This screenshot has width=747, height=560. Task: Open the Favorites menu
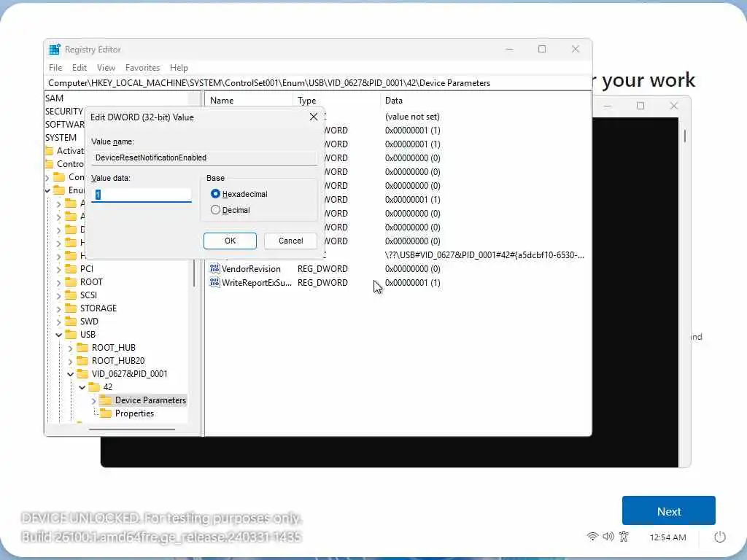[142, 68]
